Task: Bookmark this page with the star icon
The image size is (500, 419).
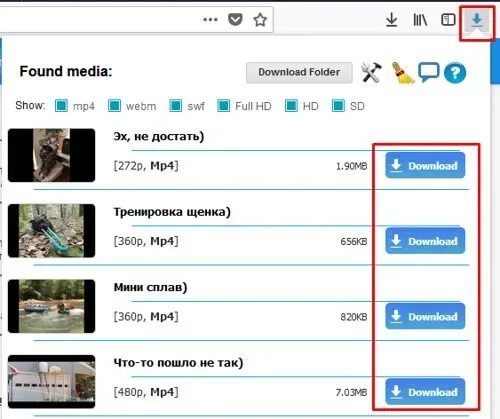Action: 260,20
